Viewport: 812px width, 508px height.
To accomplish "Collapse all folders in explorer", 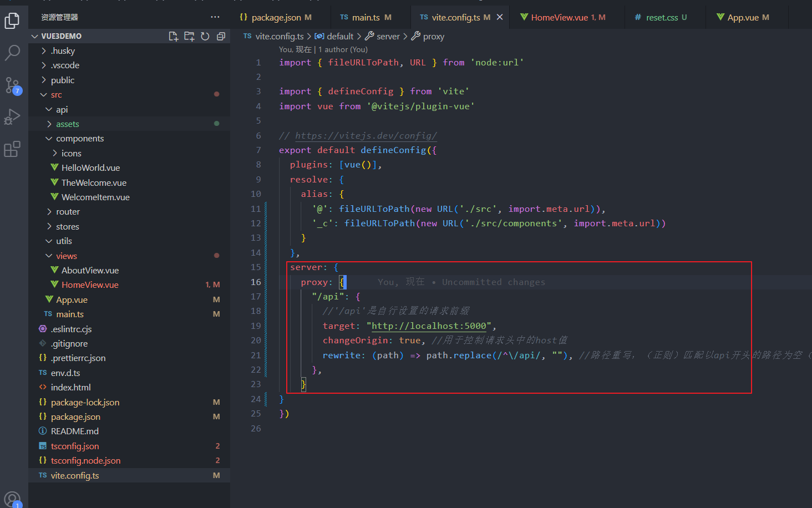I will click(x=221, y=36).
